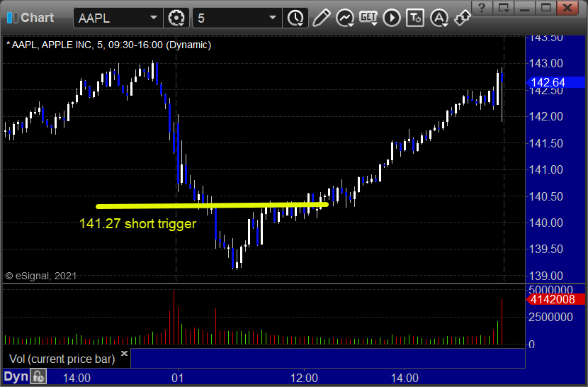The image size is (588, 387).
Task: Start bar replay play button
Action: point(392,18)
